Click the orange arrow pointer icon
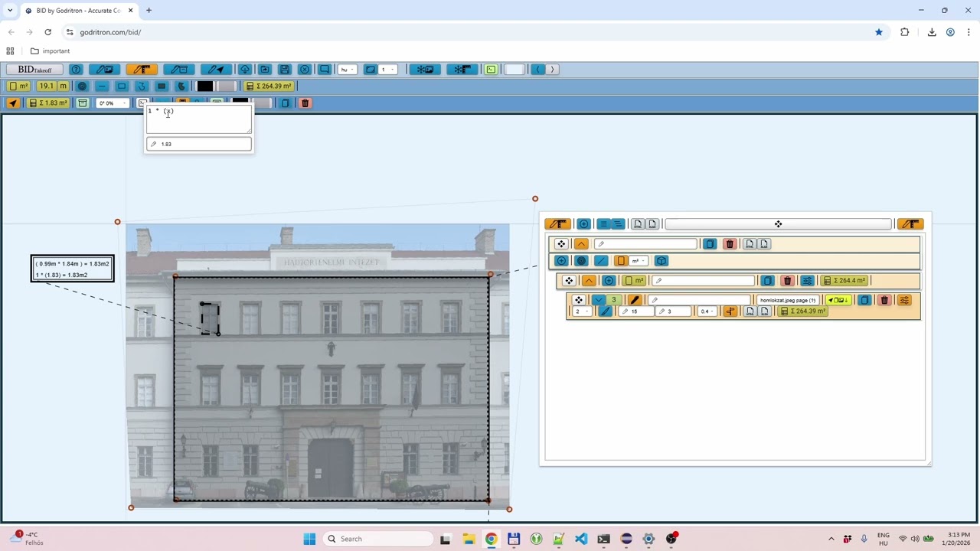980x551 pixels. [x=13, y=103]
